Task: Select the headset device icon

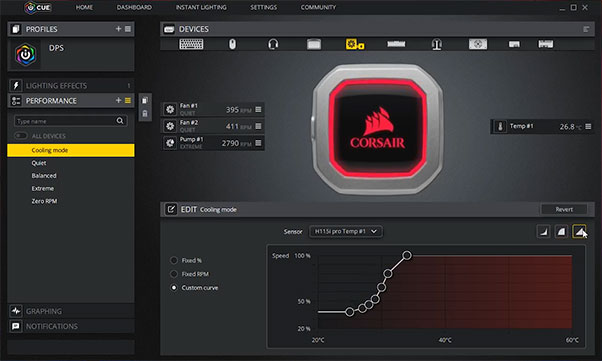Action: 273,44
